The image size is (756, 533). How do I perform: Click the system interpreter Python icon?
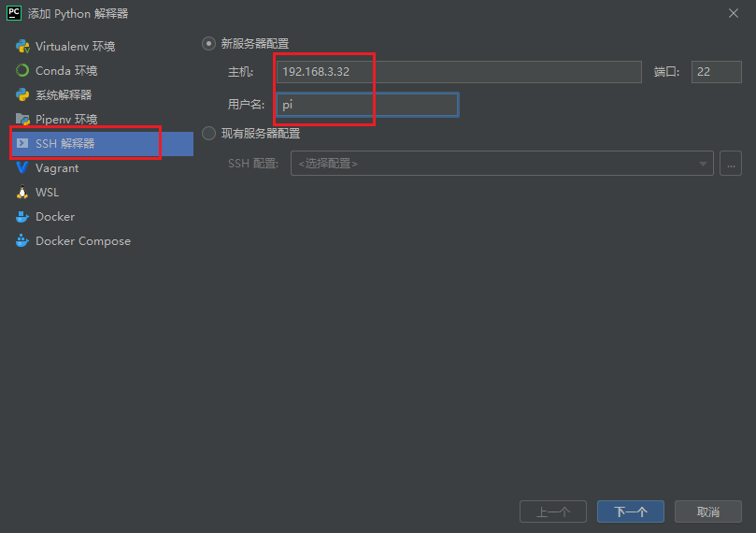click(22, 95)
